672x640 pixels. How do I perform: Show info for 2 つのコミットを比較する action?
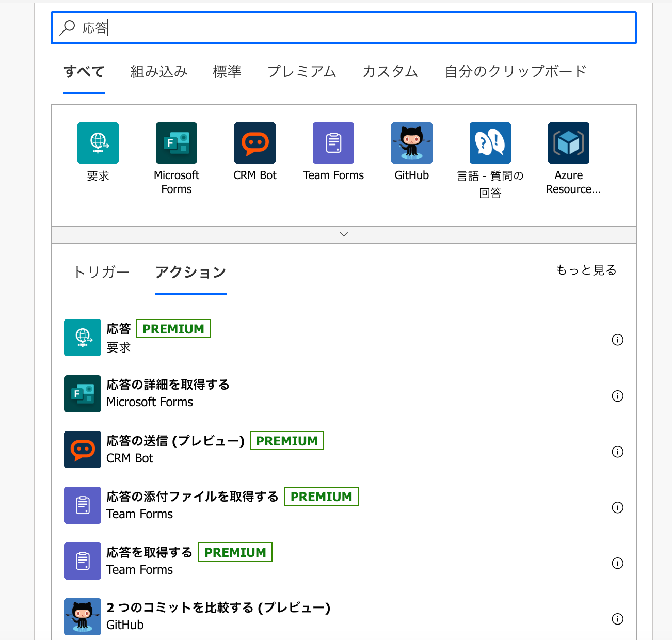tap(617, 619)
